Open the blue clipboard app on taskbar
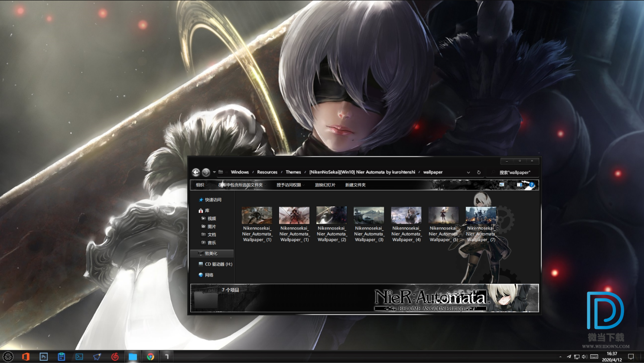 [62, 356]
